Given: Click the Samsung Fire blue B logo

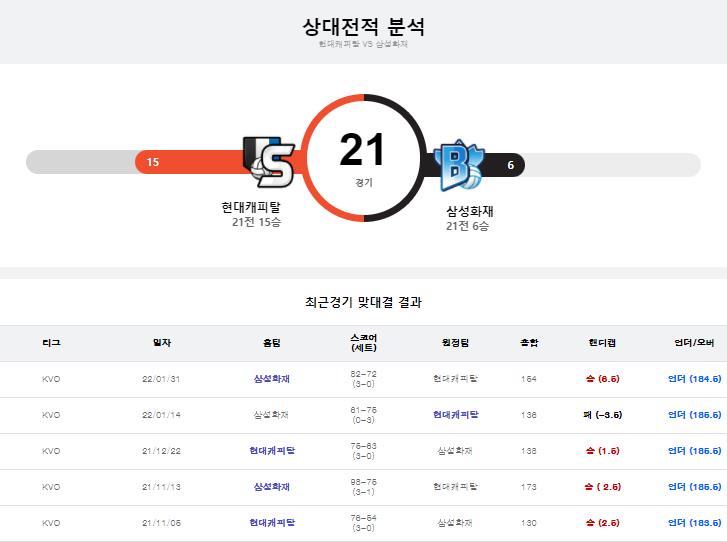Looking at the screenshot, I should [459, 165].
